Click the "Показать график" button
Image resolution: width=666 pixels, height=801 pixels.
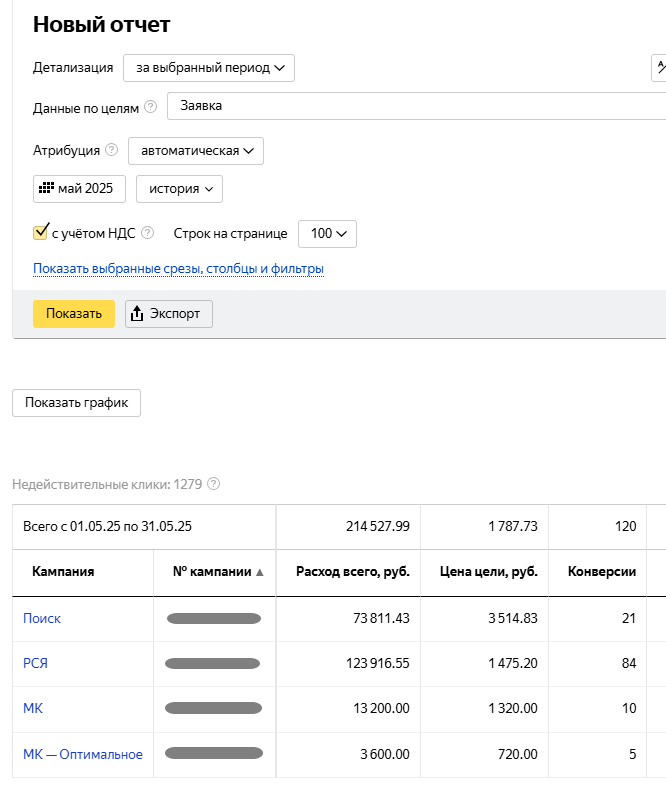pos(76,402)
